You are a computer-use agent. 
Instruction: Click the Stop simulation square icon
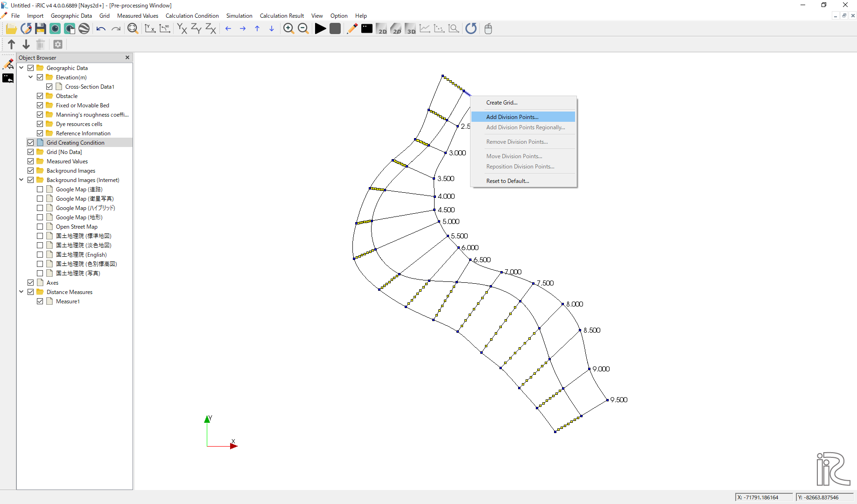(x=335, y=29)
